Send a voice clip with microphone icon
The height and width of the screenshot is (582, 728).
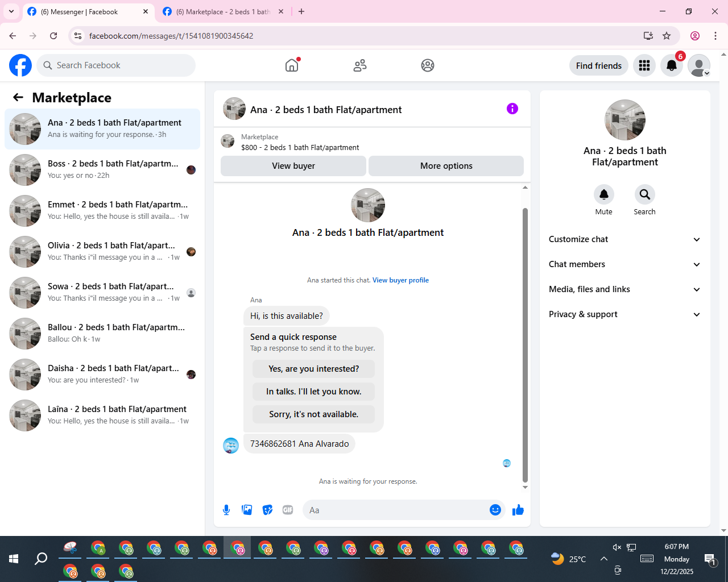(x=226, y=510)
